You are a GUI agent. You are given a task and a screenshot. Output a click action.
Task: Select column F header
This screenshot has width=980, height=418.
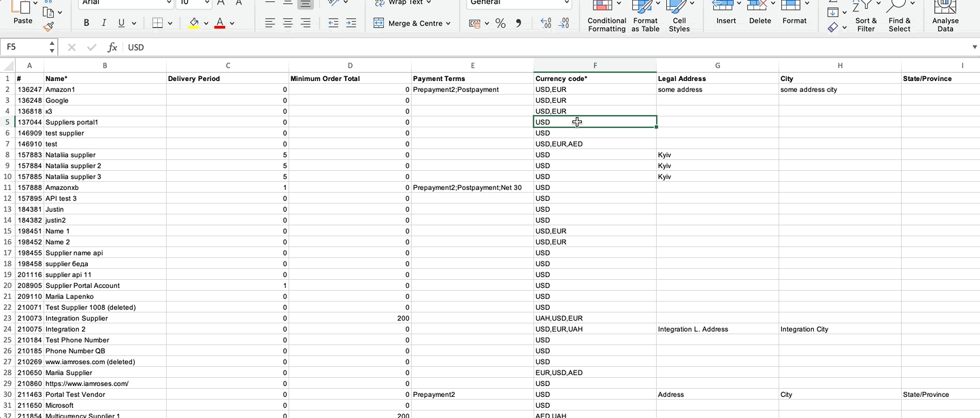pos(595,65)
